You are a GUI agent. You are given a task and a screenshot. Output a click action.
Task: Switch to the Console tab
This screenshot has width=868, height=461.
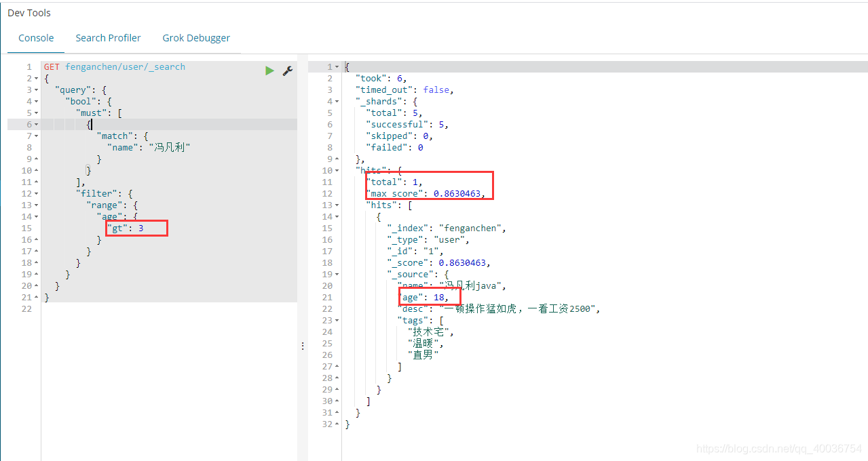point(36,38)
